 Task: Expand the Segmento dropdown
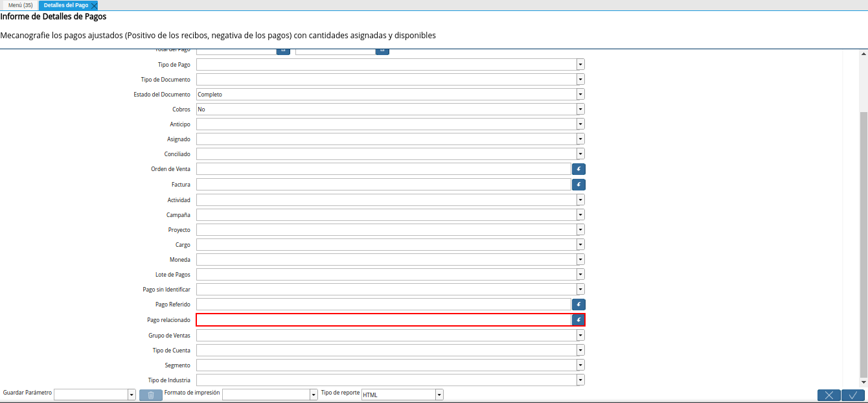[x=580, y=365]
